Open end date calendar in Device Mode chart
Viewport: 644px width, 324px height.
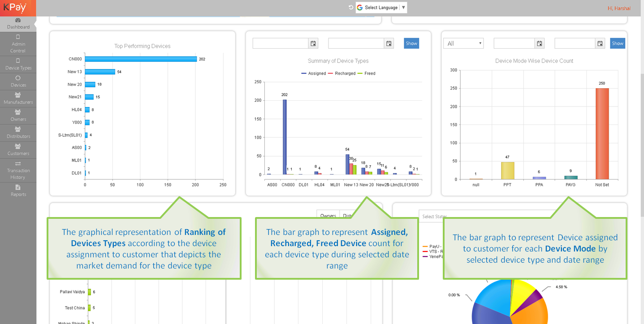600,43
